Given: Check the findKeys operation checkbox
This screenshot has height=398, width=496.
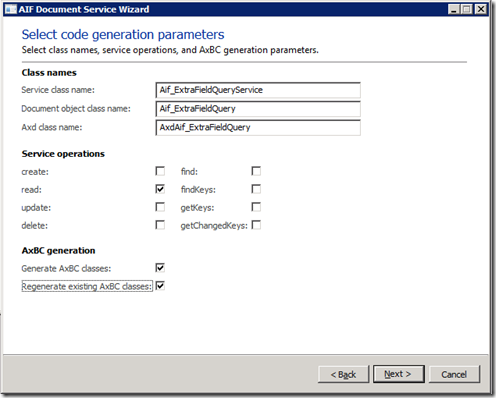Looking at the screenshot, I should pos(256,189).
